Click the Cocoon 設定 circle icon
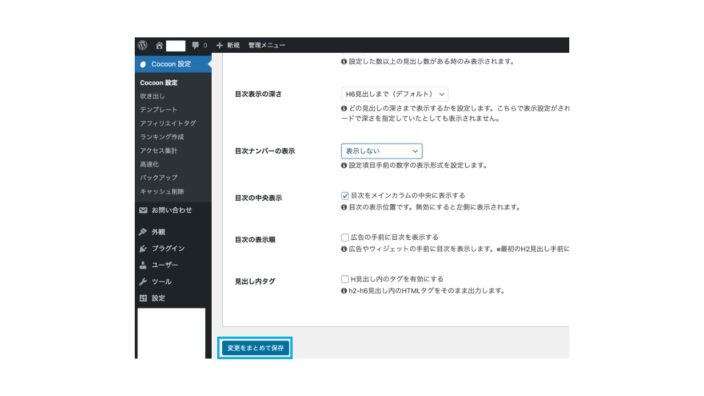The height and width of the screenshot is (396, 704). [143, 64]
